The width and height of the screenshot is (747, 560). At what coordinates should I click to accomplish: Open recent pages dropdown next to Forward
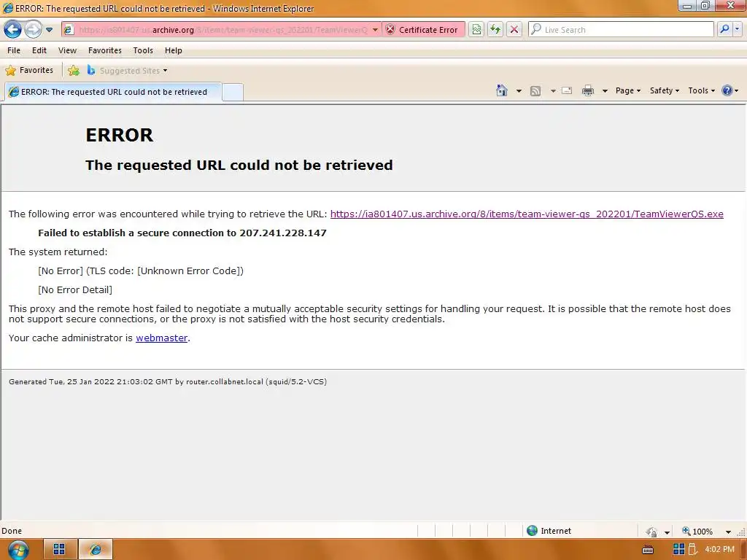click(49, 30)
